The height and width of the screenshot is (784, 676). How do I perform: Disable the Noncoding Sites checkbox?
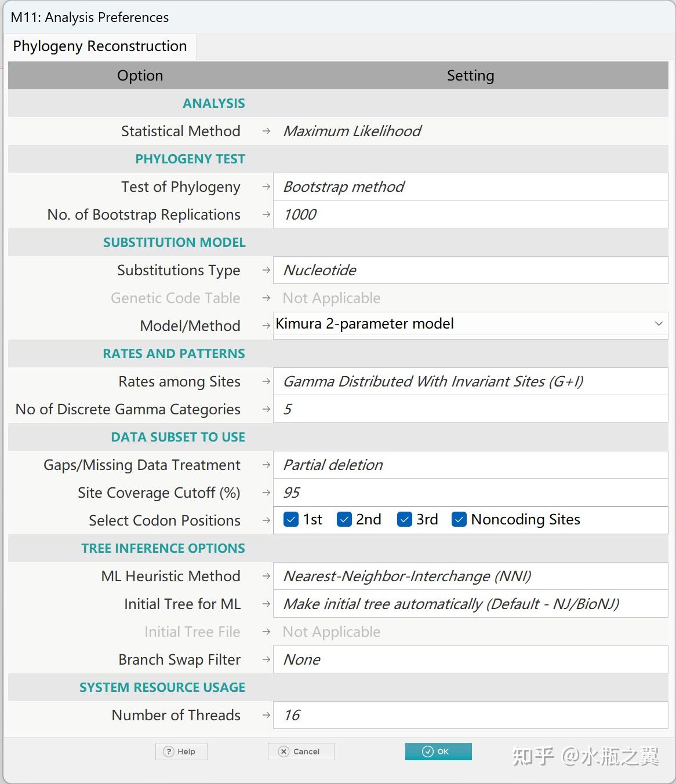click(x=459, y=519)
